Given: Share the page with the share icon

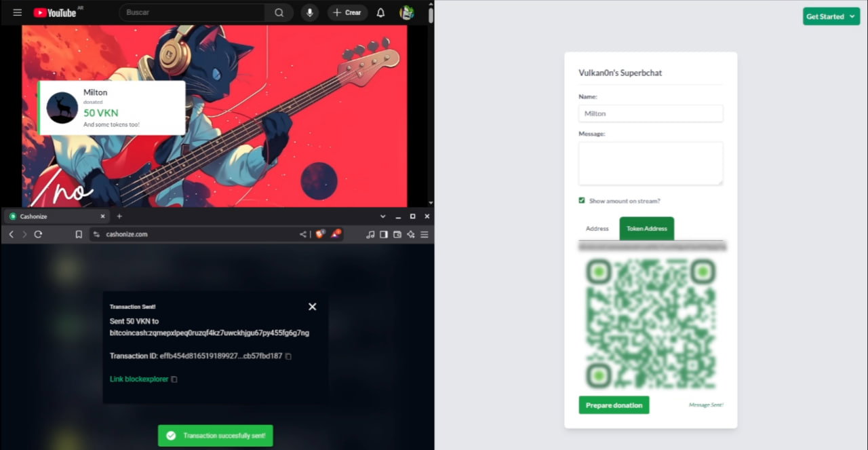Looking at the screenshot, I should (303, 234).
